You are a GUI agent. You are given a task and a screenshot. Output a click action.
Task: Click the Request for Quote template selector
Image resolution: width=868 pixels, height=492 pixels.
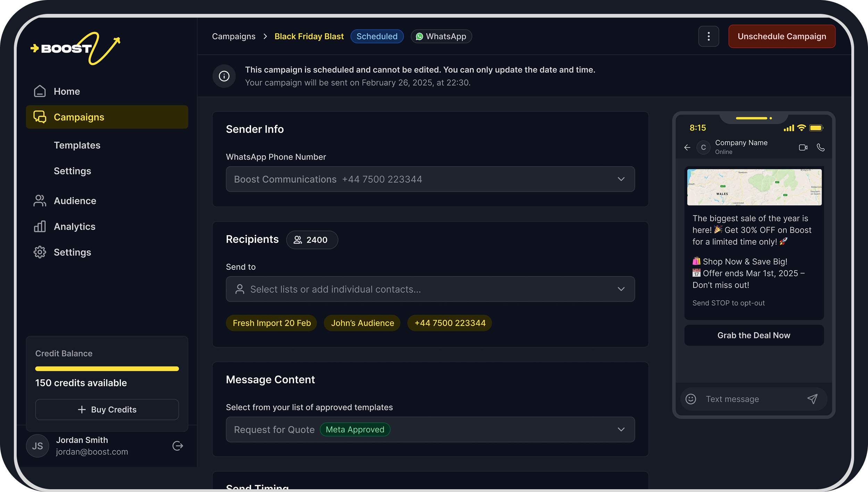tap(430, 429)
